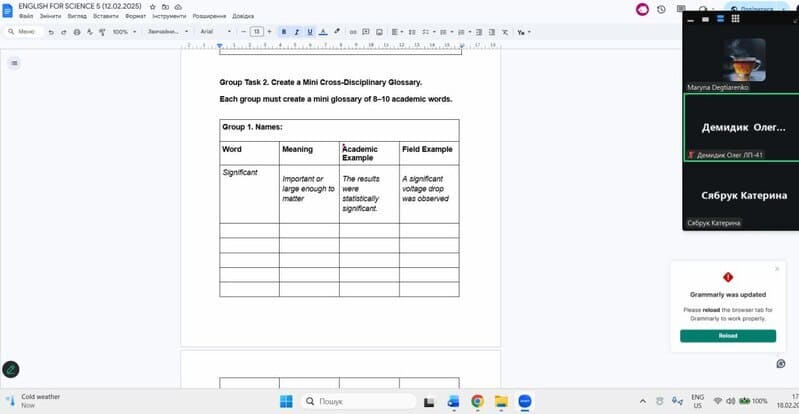Open the Файл menu

[25, 16]
